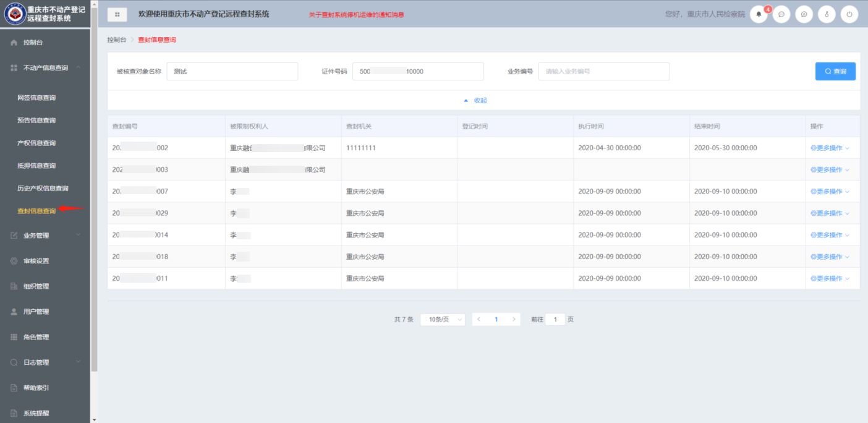
Task: Open 更多操作 for the row ending 029
Action: point(830,213)
